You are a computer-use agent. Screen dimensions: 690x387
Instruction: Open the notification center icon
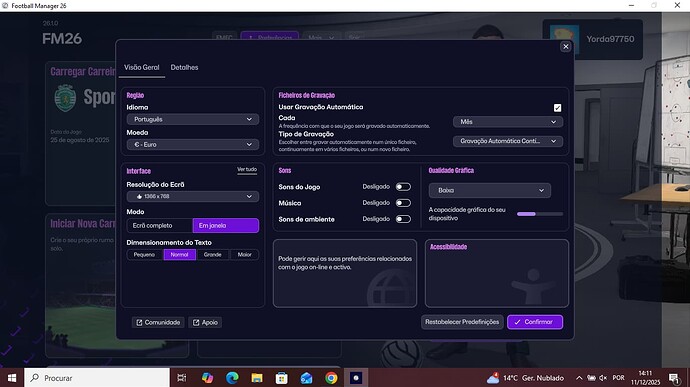coord(674,378)
